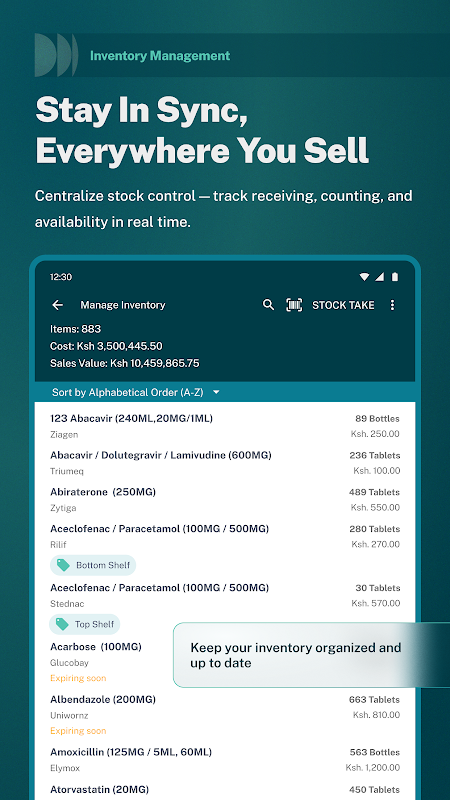
Task: Tap the Ziagen brand name
Action: (64, 435)
